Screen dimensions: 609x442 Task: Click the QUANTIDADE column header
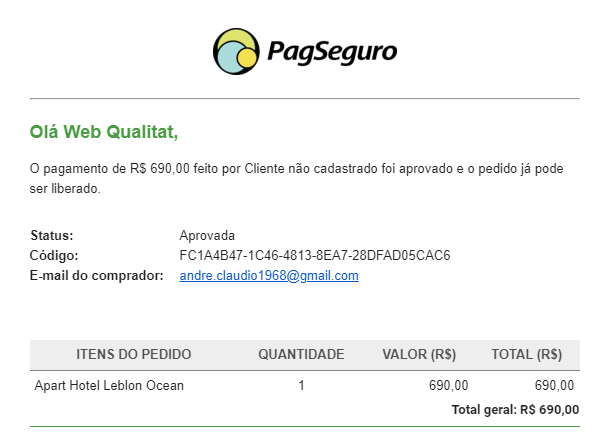(301, 354)
